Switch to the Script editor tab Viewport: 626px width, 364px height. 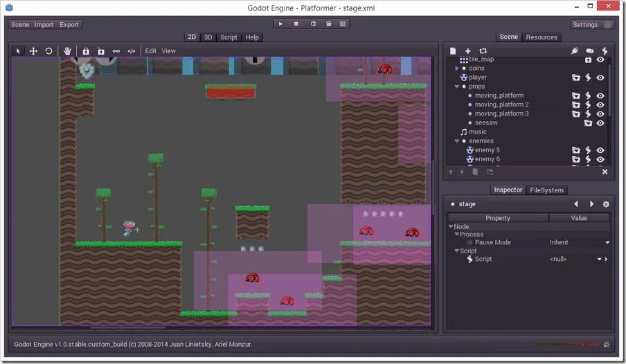pyautogui.click(x=229, y=37)
